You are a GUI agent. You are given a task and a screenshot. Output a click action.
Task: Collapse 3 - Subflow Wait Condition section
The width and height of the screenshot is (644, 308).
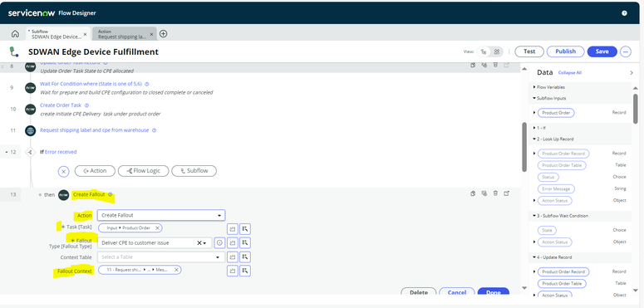click(x=534, y=216)
